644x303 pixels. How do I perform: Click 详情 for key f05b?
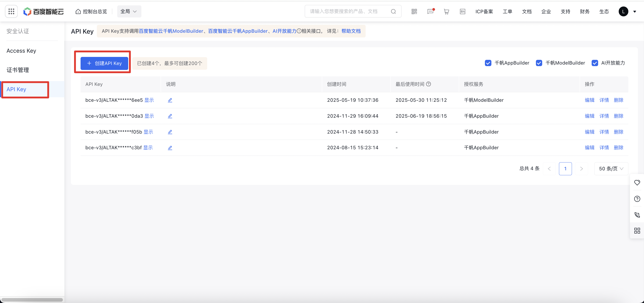604,132
